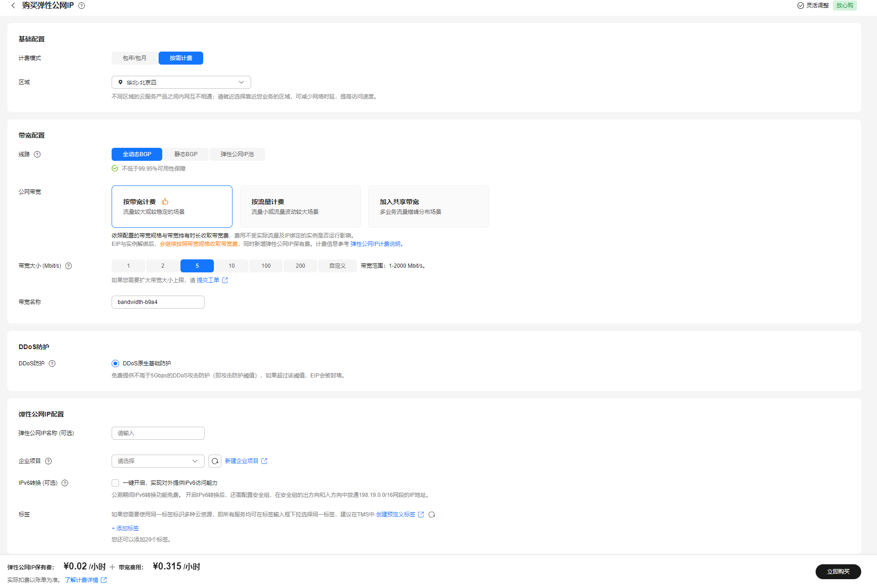This screenshot has width=877, height=588.
Task: Refresh the enterprise project list
Action: point(215,461)
